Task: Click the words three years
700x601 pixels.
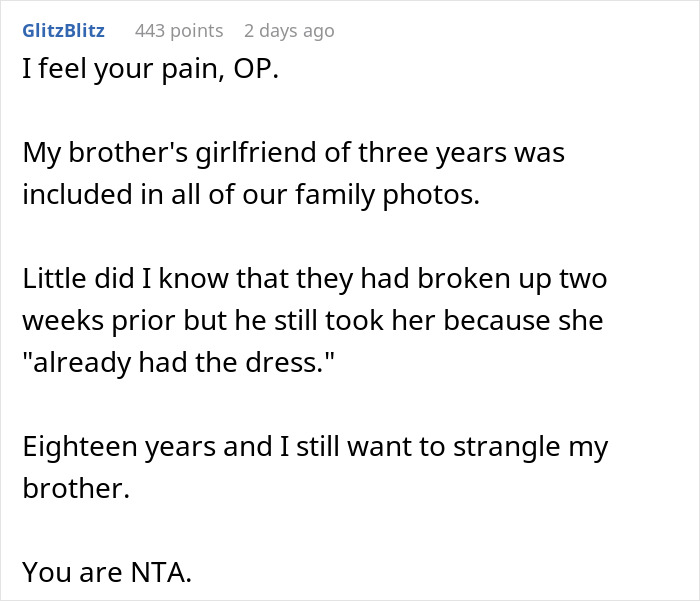Action: (433, 153)
